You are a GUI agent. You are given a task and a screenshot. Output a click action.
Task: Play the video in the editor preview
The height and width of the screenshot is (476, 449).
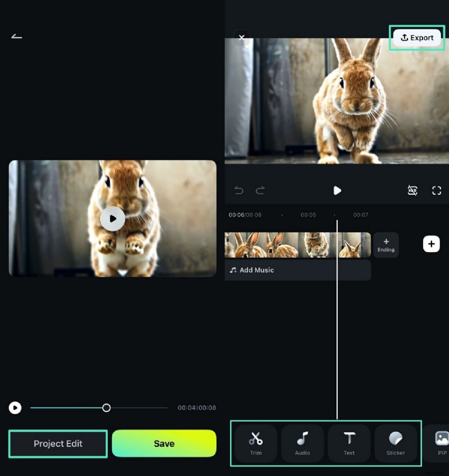point(337,190)
